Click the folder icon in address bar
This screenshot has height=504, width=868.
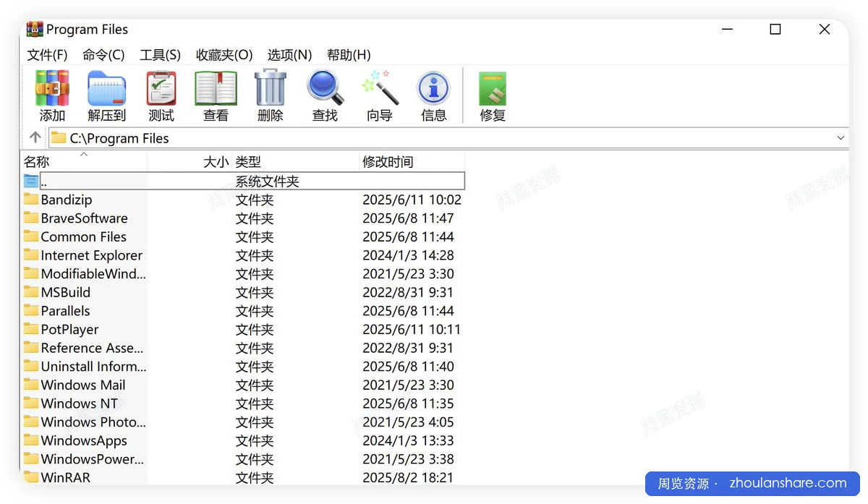pos(59,137)
